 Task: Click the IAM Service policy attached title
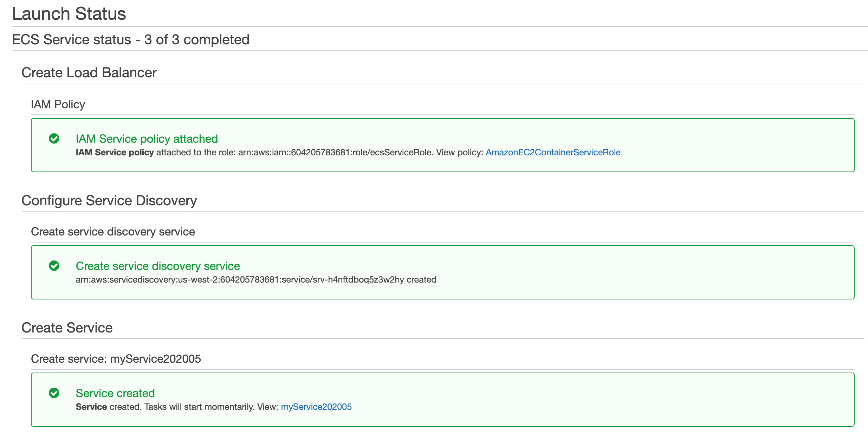pos(147,139)
